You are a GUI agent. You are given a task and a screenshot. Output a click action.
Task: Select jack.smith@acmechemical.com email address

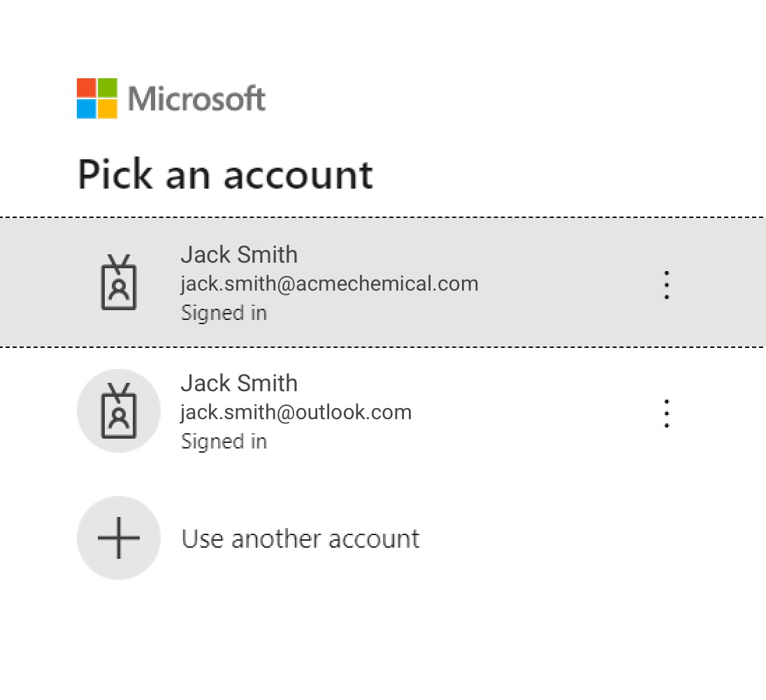(329, 284)
